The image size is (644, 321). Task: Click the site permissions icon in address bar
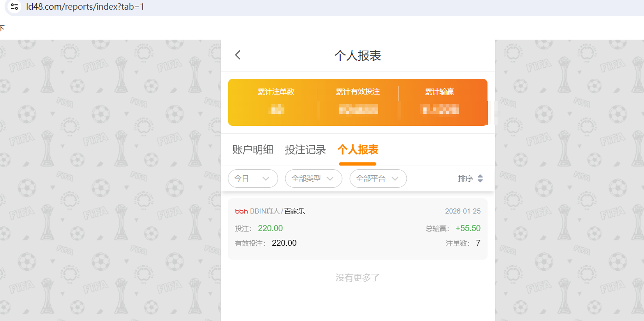(x=13, y=7)
